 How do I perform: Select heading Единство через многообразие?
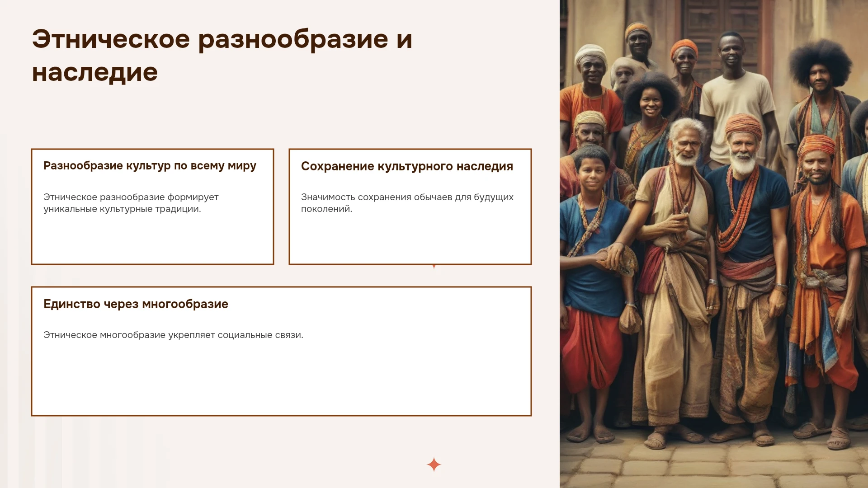[x=136, y=304]
